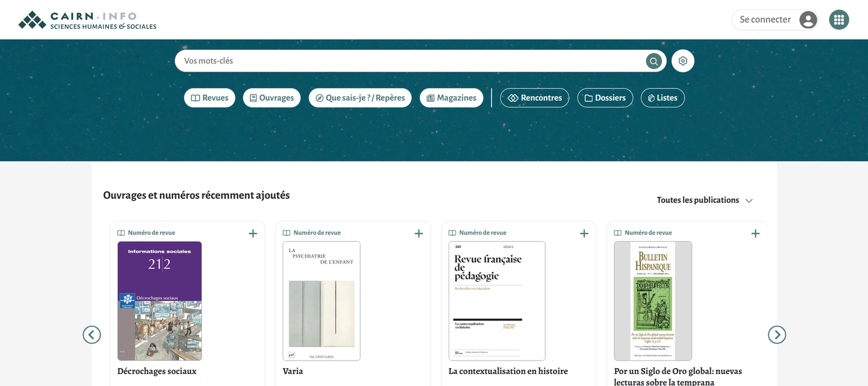Open the Revue française de pédagogie cover
The image size is (868, 386).
click(x=496, y=301)
